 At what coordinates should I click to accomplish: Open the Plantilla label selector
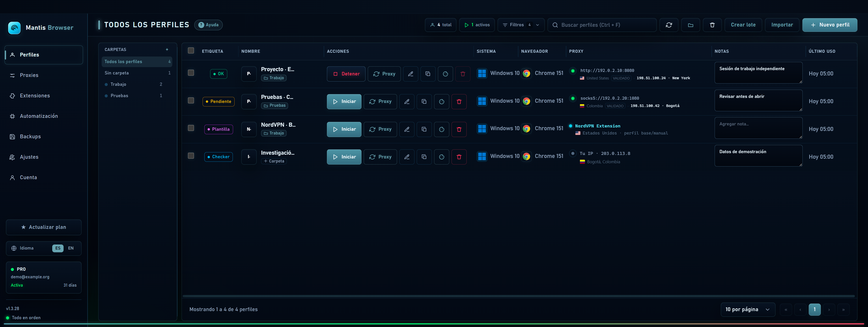click(x=219, y=129)
